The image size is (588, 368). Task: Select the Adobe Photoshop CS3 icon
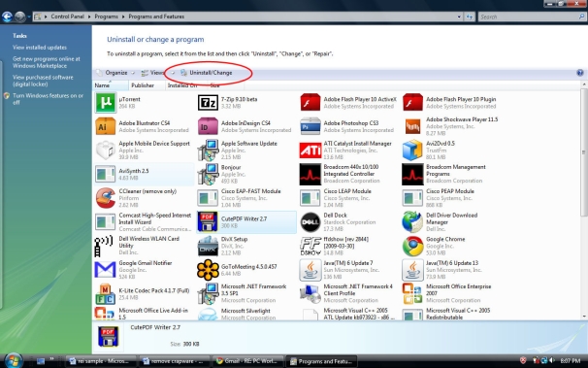pyautogui.click(x=310, y=126)
